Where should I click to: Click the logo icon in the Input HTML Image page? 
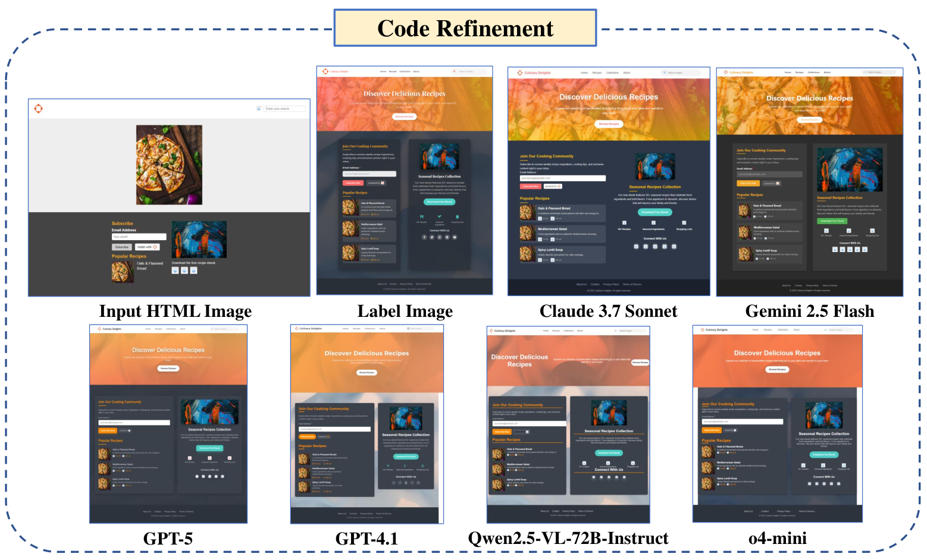click(x=39, y=108)
